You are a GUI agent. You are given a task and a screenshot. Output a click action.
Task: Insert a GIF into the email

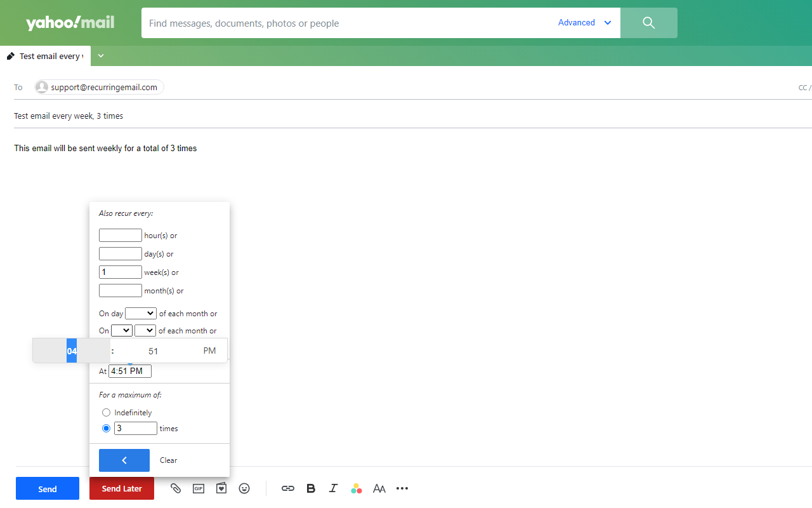[x=199, y=488]
